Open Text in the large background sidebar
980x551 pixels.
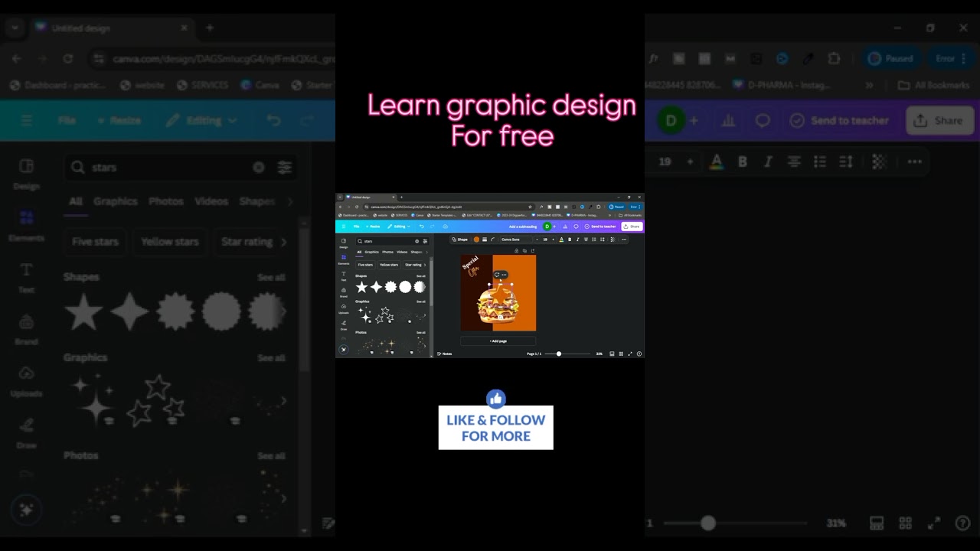click(26, 278)
